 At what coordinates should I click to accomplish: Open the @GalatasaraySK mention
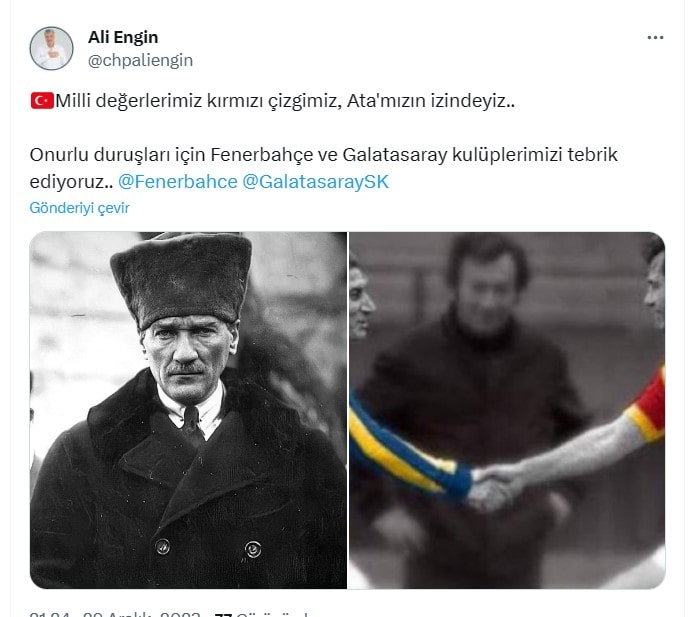point(316,182)
